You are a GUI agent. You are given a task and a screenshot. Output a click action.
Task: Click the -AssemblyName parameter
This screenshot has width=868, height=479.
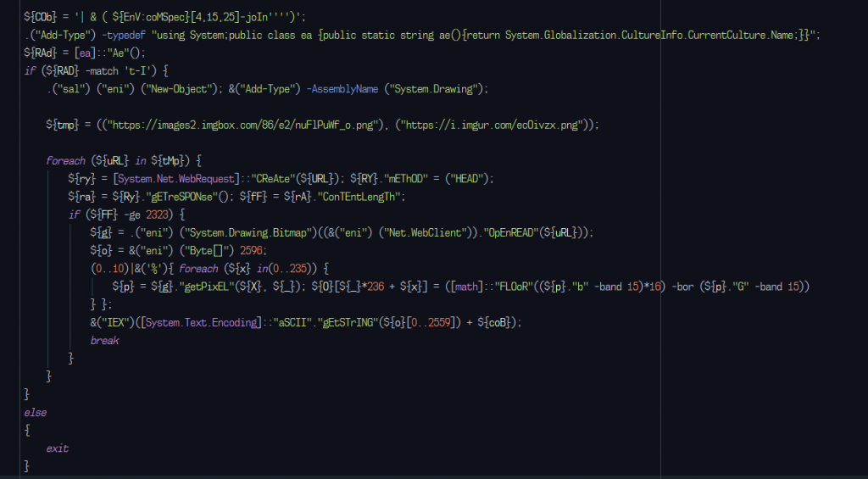point(342,89)
